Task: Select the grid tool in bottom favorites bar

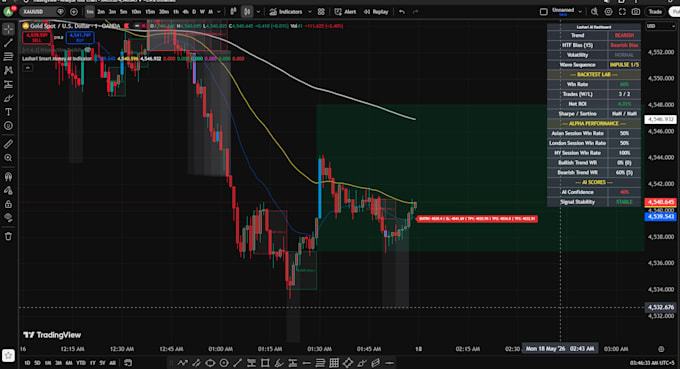Action: (x=334, y=363)
